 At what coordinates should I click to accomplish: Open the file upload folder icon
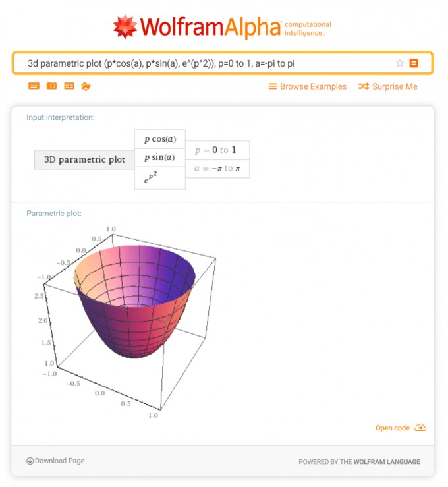click(x=86, y=86)
